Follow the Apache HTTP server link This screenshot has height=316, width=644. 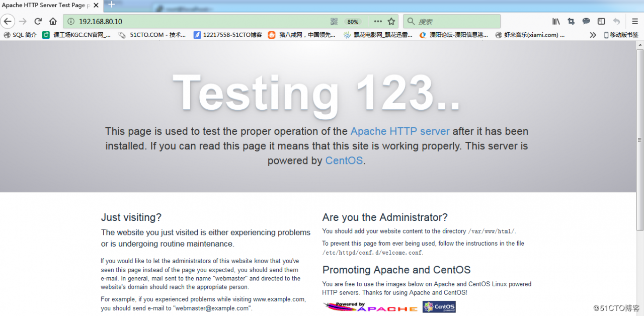[400, 131]
